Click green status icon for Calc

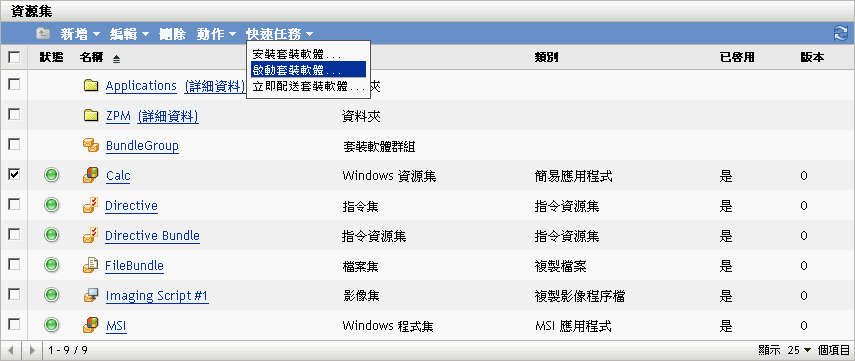click(x=51, y=175)
